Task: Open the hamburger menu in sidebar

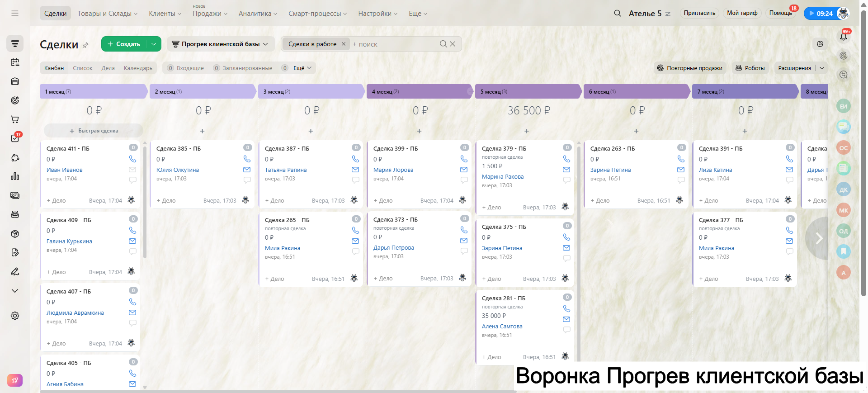Action: [x=15, y=13]
